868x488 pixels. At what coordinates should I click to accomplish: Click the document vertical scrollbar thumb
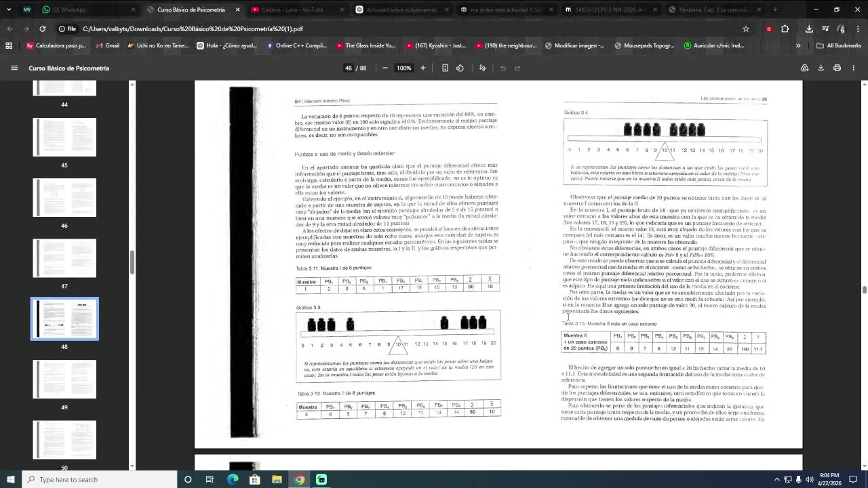coord(864,289)
